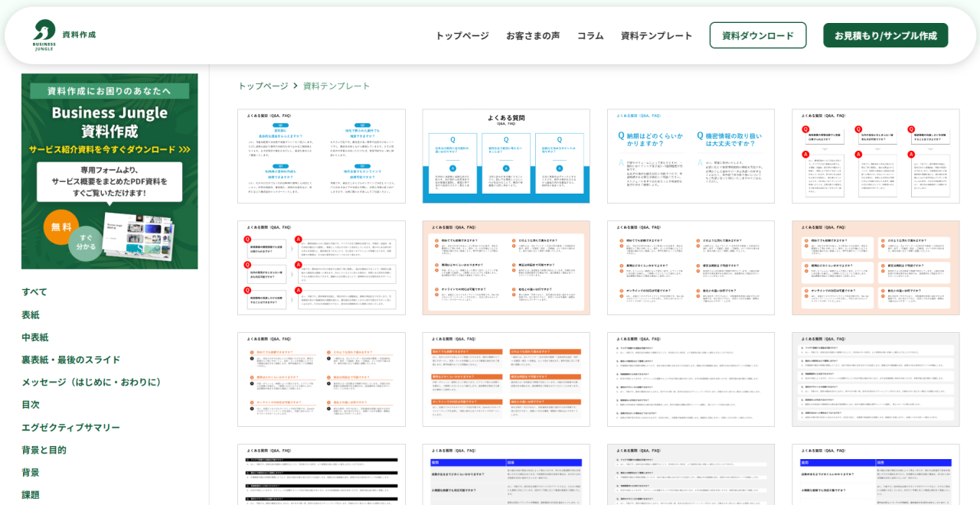The height and width of the screenshot is (505, 980).
Task: Open the トップページ menu item
Action: [462, 35]
